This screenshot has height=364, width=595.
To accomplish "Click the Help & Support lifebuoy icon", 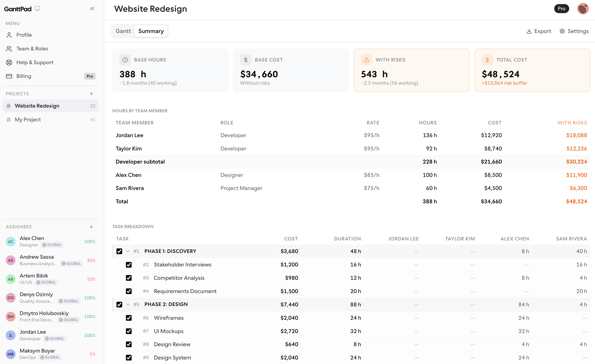I will [x=9, y=62].
